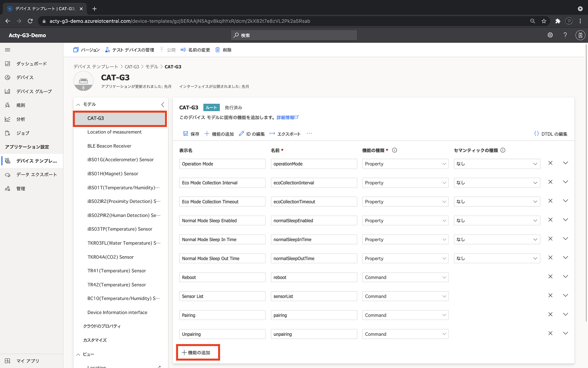
Task: Click the bottom 機能の追加 button
Action: [x=196, y=352]
